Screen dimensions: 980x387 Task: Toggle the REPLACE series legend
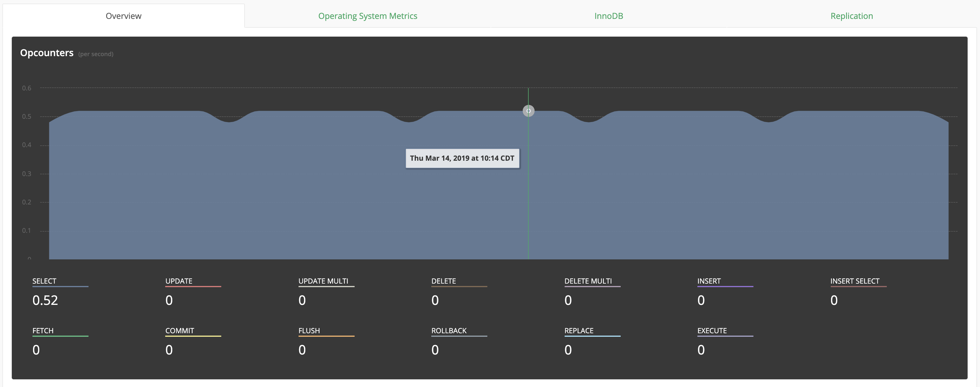(x=579, y=331)
